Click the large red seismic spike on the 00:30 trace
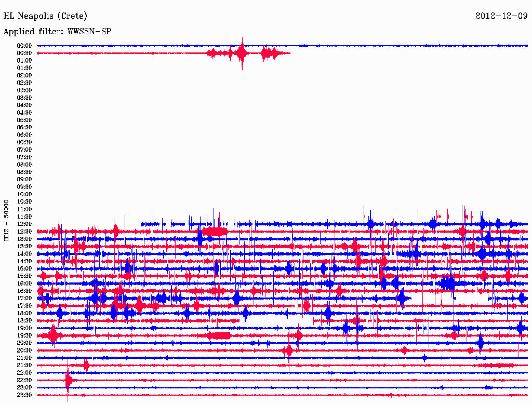 242,53
